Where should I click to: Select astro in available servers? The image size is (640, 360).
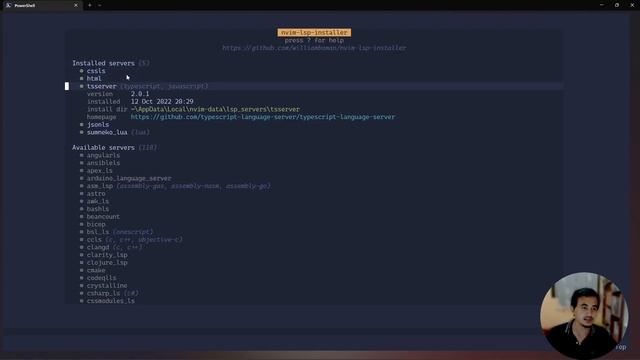(96, 193)
